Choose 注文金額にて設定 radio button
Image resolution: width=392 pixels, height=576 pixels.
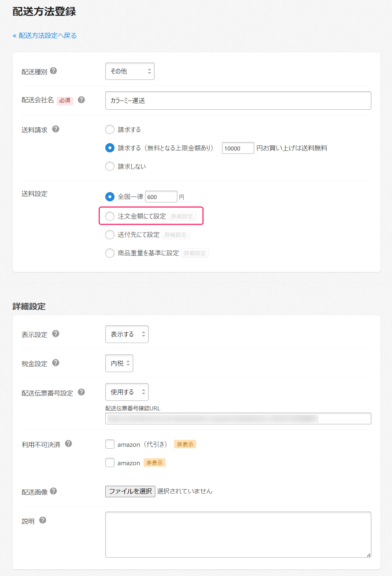110,216
